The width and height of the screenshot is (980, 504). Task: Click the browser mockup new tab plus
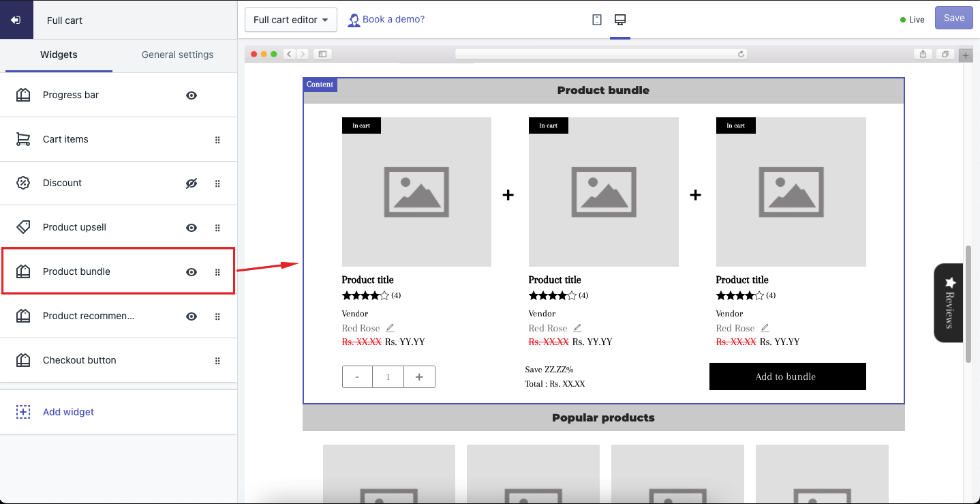coord(966,55)
